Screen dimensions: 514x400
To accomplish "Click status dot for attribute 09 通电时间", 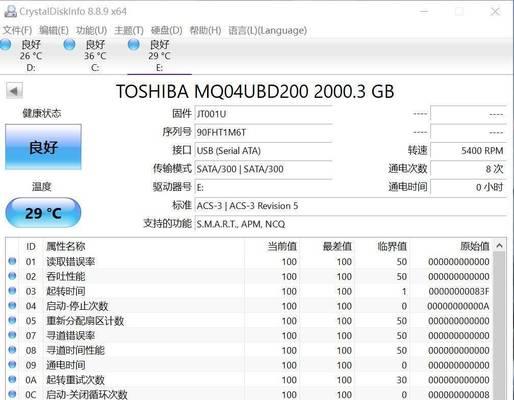I will [x=12, y=365].
